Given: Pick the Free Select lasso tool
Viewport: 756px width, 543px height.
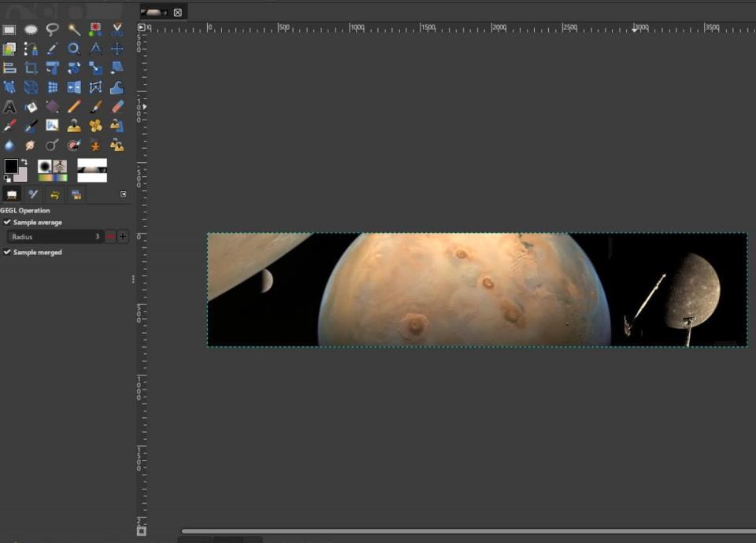Looking at the screenshot, I should 52,30.
